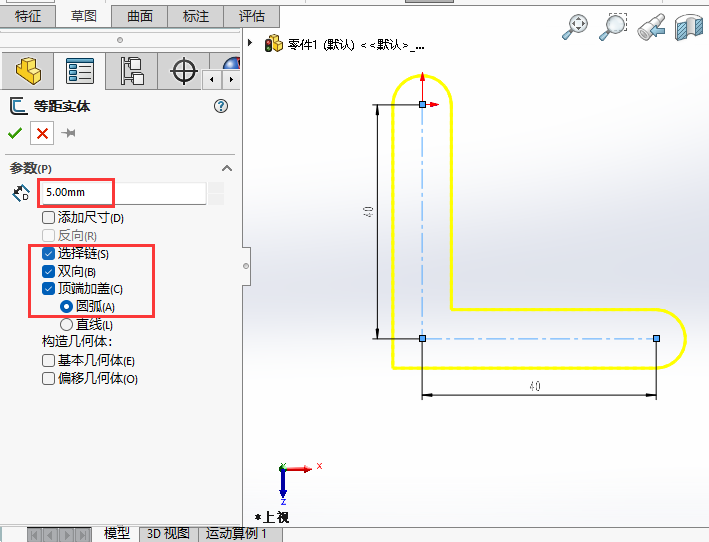Viewport: 709px width, 542px height.
Task: Click the part icon in flyout tree
Action: [x=274, y=44]
